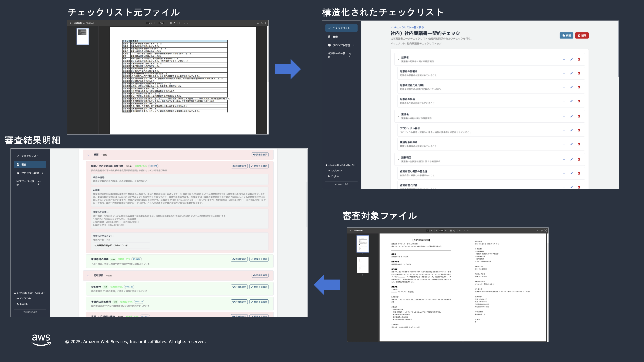This screenshot has height=362, width=644.
Task: Click pencil icon for 作業内容と概要の整合性
Action: (x=571, y=173)
